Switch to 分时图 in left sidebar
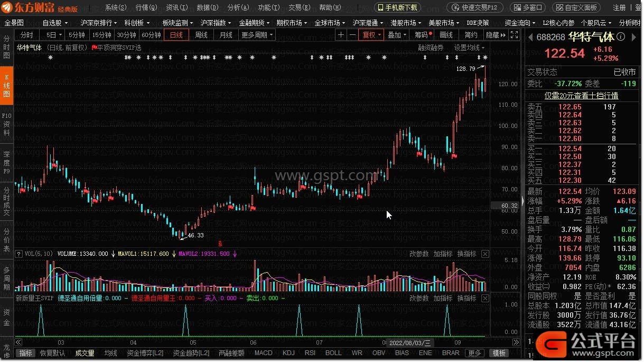Screen dimensions: 644x362 point(6,47)
